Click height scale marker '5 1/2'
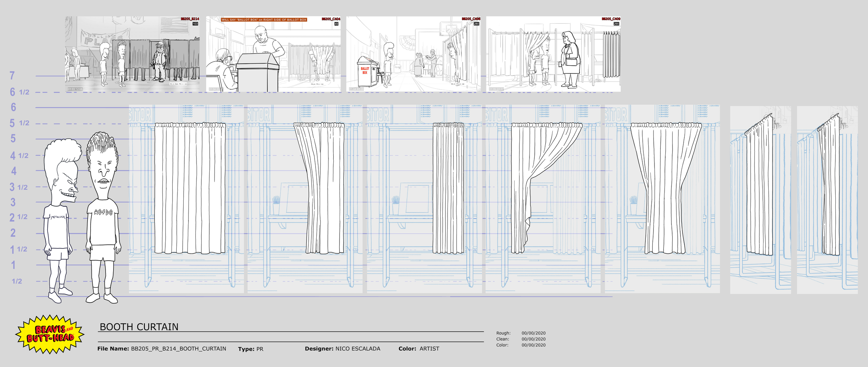The width and height of the screenshot is (868, 367). click(19, 123)
